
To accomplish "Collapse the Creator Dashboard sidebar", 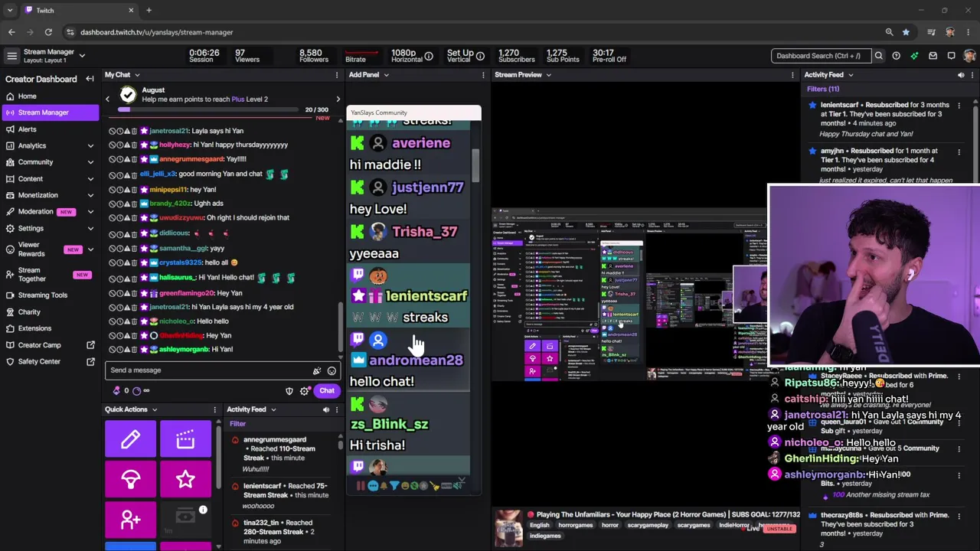I will (x=90, y=79).
